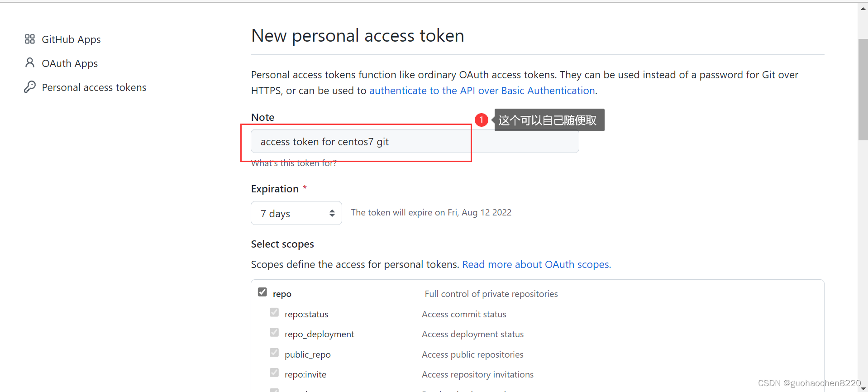
Task: Click the GitHub Apps grid icon
Action: (x=30, y=39)
